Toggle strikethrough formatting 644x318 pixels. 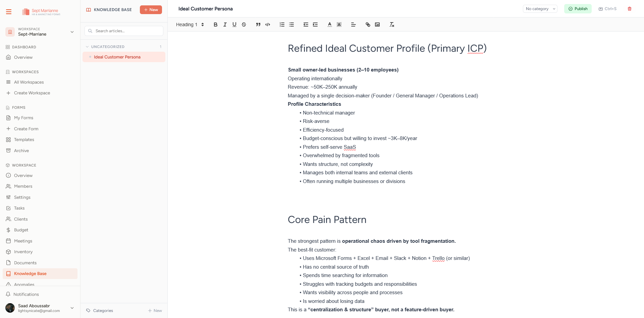244,25
